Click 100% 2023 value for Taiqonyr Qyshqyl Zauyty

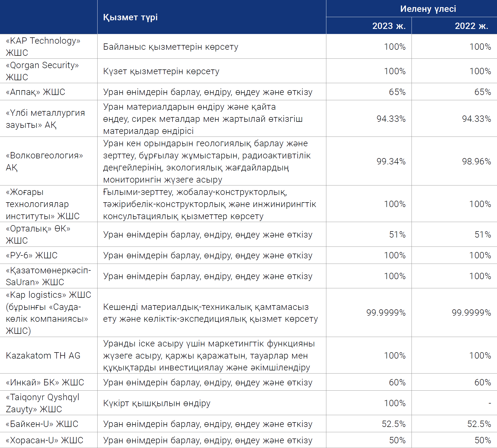[395, 403]
